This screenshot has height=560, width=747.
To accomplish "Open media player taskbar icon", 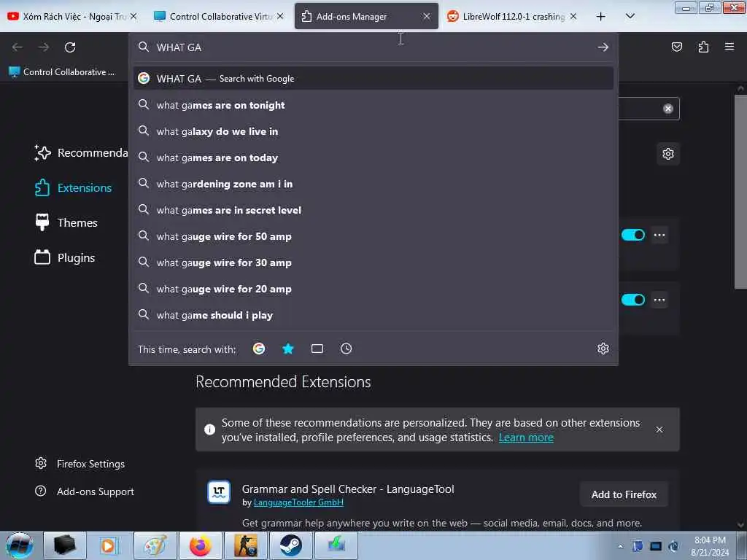I will click(109, 545).
